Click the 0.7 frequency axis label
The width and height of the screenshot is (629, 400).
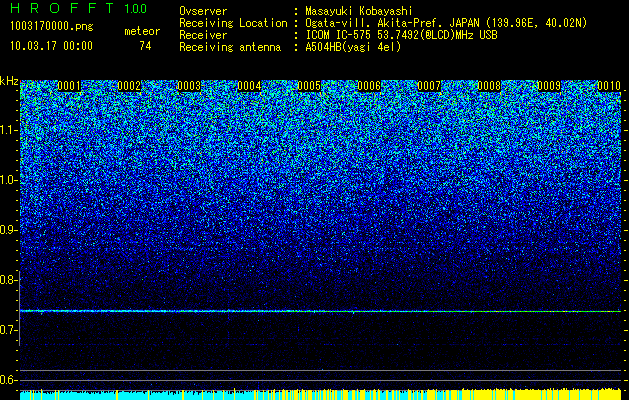point(9,330)
